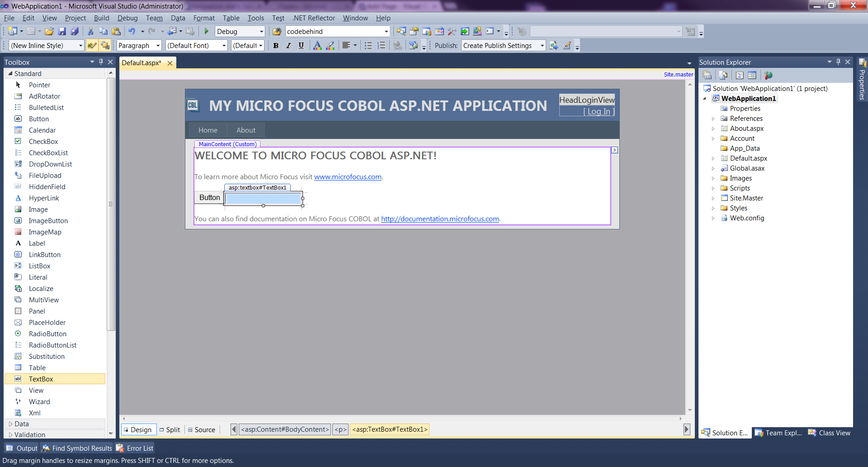Pin the Toolbox panel with the pushpin icon
The image size is (868, 467).
click(101, 62)
